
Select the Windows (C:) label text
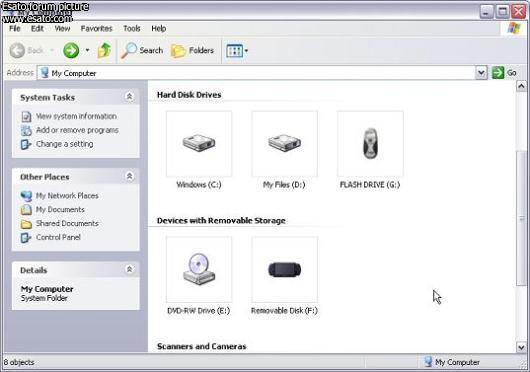tap(199, 184)
